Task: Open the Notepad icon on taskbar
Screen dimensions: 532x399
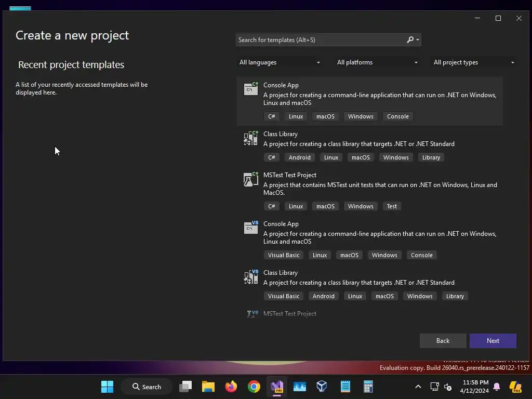Action: point(345,387)
